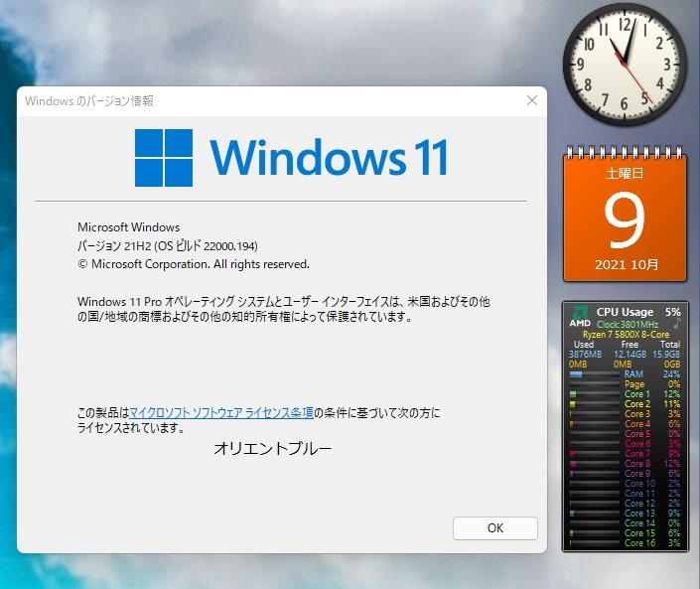Click the "12.14GB" free memory value
This screenshot has width=700, height=589.
(x=630, y=355)
